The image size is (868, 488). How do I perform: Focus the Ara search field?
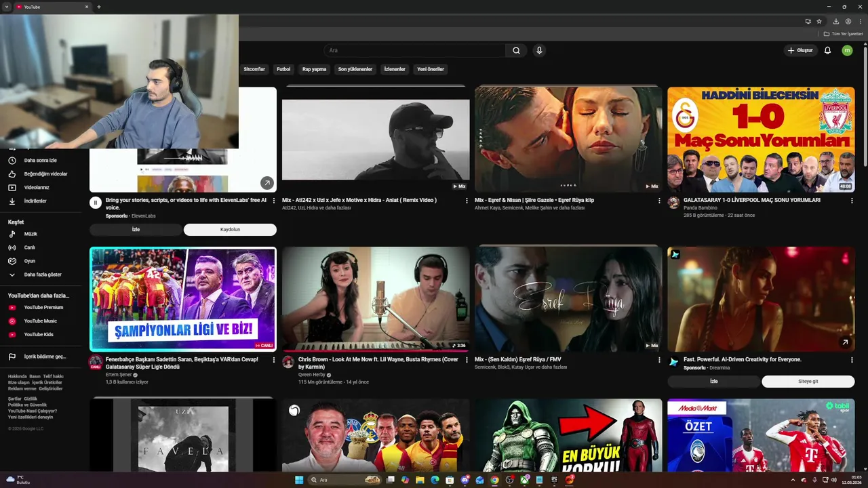[x=414, y=50]
